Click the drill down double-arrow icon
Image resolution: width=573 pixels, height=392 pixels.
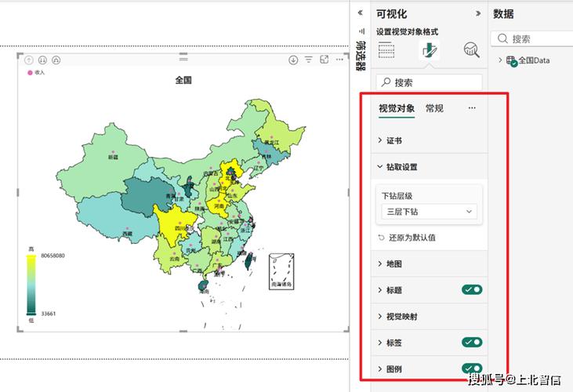(42, 60)
